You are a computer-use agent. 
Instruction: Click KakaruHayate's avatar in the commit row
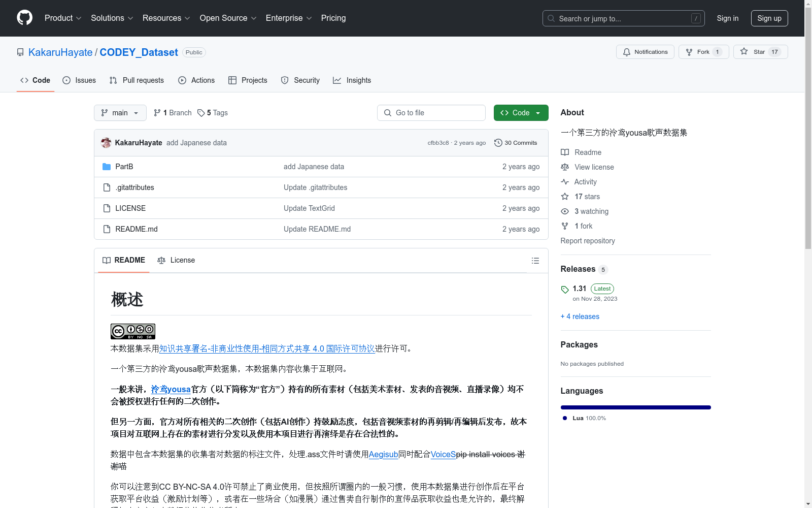pos(106,143)
